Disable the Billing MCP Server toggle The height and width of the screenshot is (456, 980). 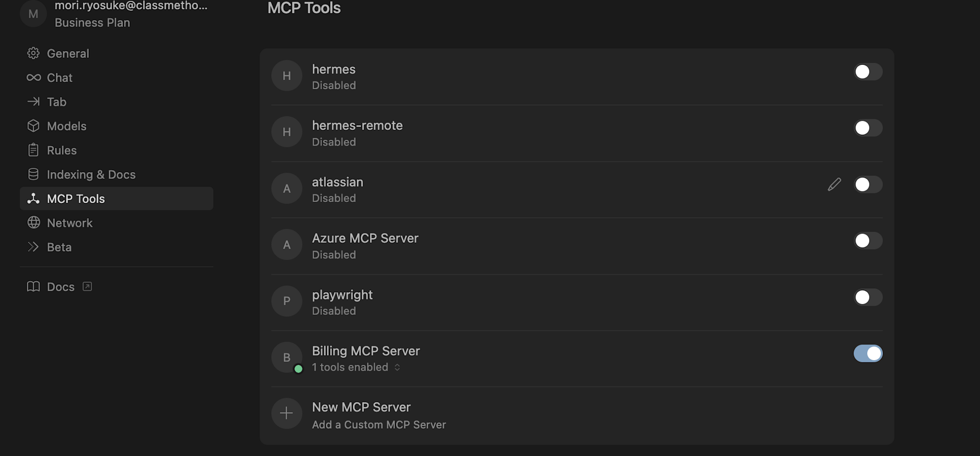click(x=868, y=353)
